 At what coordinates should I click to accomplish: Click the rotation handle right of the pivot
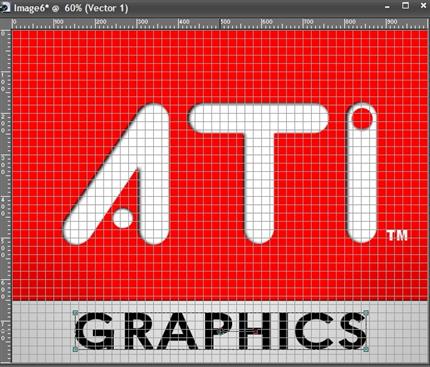(x=256, y=331)
